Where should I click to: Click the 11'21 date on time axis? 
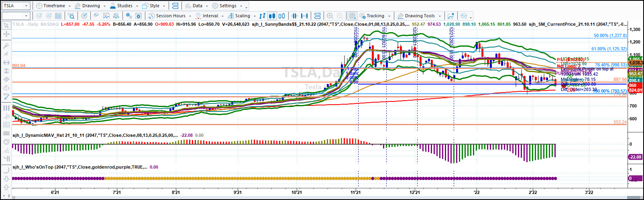[355, 192]
